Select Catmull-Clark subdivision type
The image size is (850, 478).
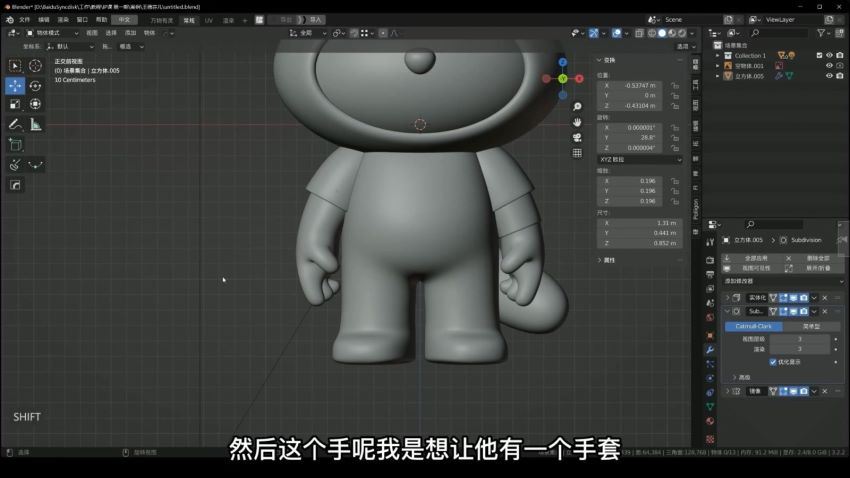pos(754,326)
